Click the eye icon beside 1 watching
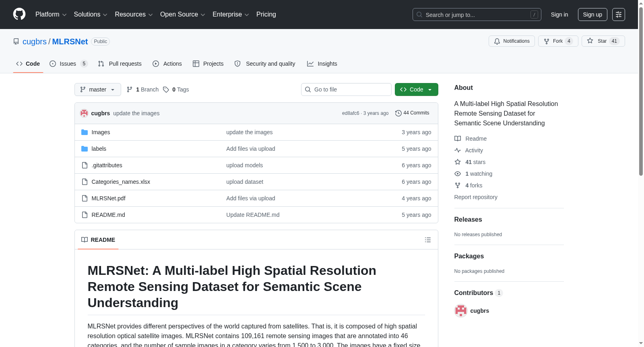This screenshot has height=347, width=644. (x=458, y=174)
